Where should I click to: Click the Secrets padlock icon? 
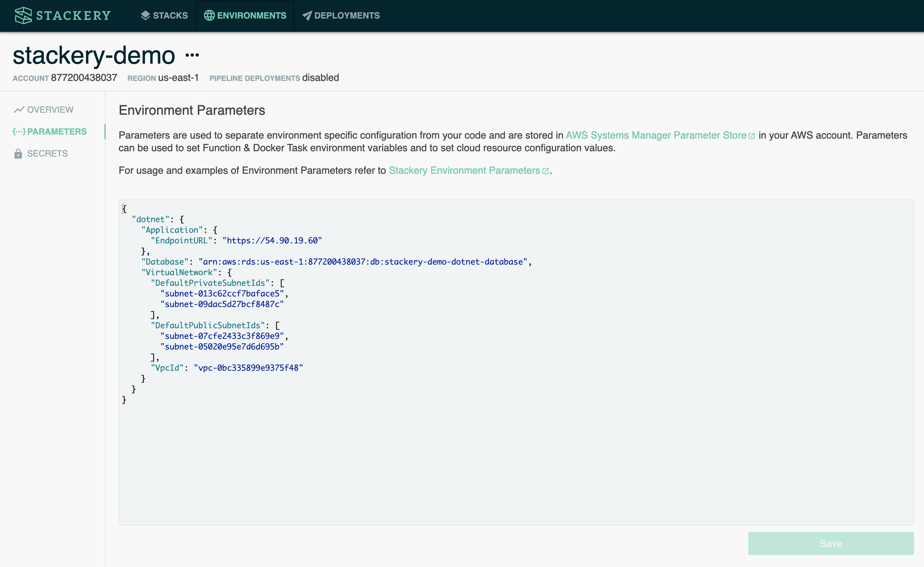coord(18,154)
